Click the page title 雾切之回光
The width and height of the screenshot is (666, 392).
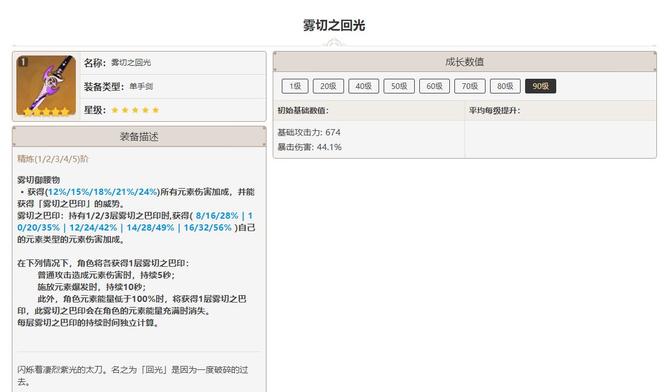point(333,25)
